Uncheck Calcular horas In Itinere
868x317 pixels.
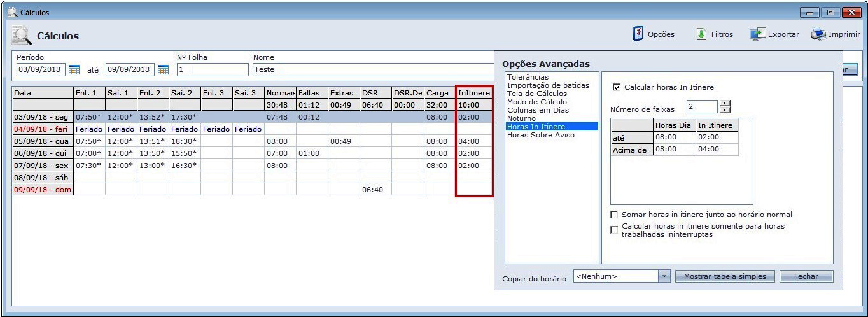coord(616,87)
